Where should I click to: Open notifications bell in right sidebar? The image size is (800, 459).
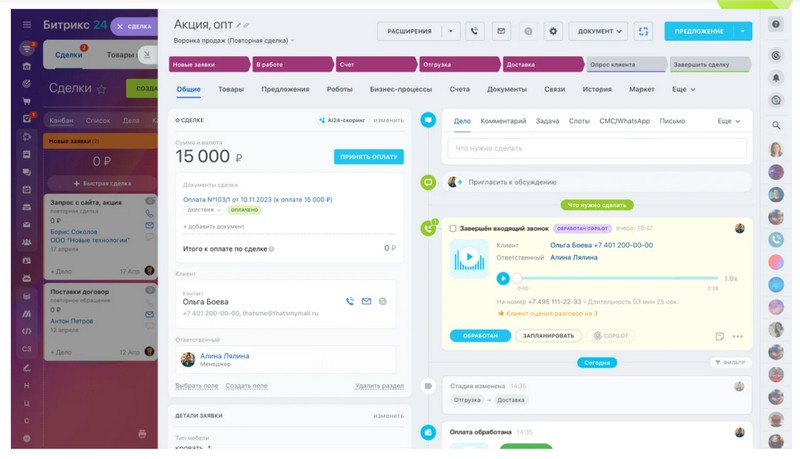point(776,78)
